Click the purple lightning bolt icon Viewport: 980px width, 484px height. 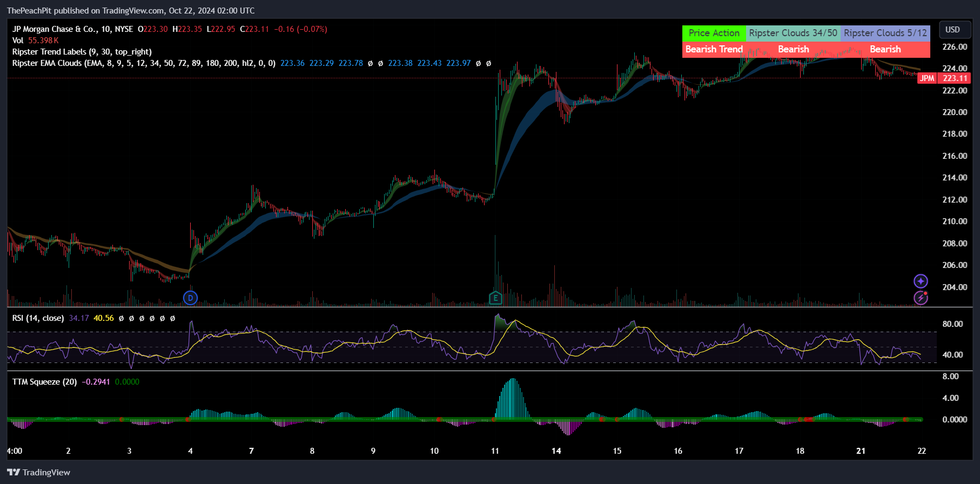click(921, 298)
